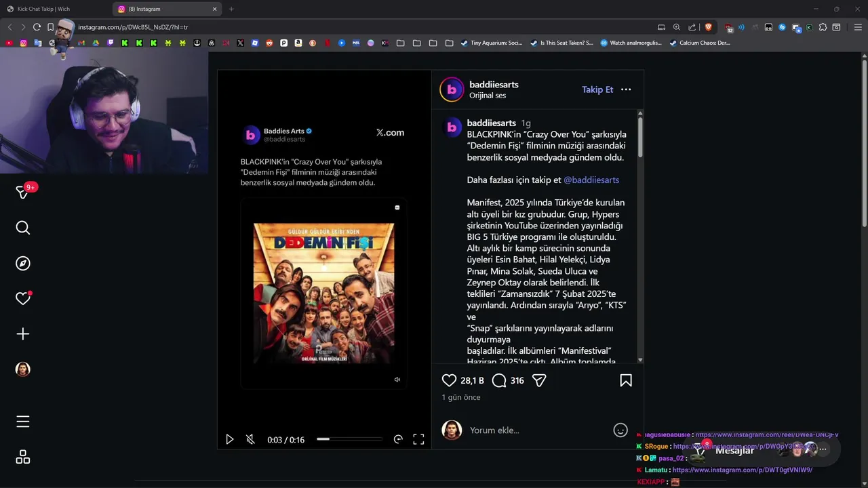Image resolution: width=868 pixels, height=488 pixels.
Task: Click the address bar URL
Action: pyautogui.click(x=133, y=27)
